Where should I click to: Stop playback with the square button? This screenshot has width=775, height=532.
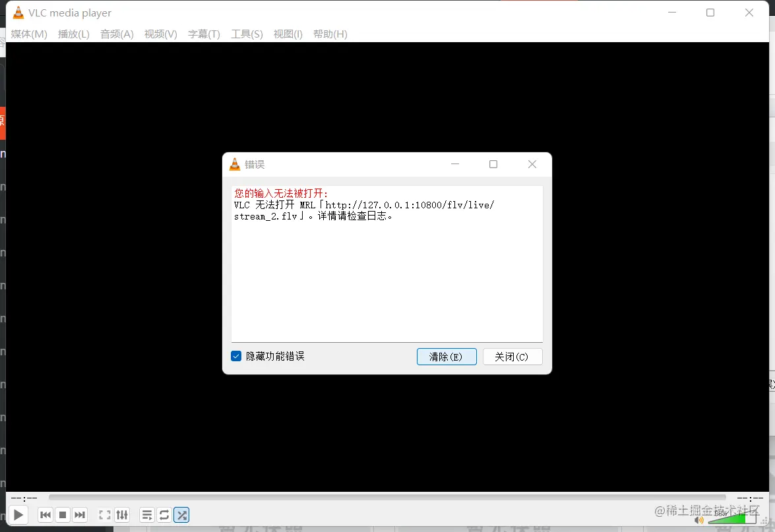point(62,516)
